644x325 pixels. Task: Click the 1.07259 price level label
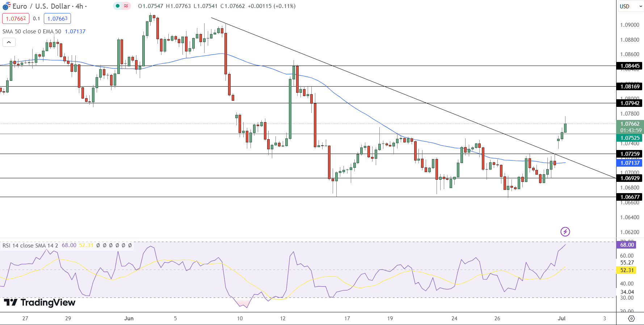click(630, 154)
